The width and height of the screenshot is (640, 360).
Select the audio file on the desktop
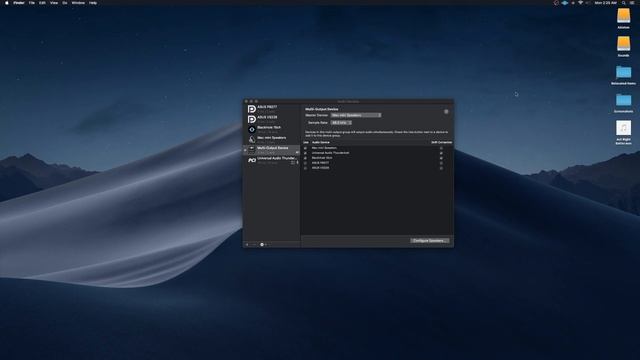pyautogui.click(x=623, y=128)
